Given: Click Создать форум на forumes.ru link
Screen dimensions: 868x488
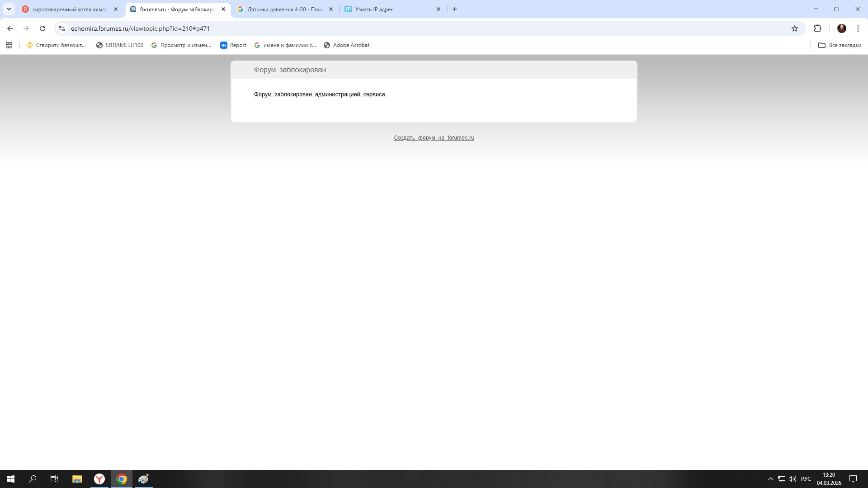Looking at the screenshot, I should pos(434,138).
